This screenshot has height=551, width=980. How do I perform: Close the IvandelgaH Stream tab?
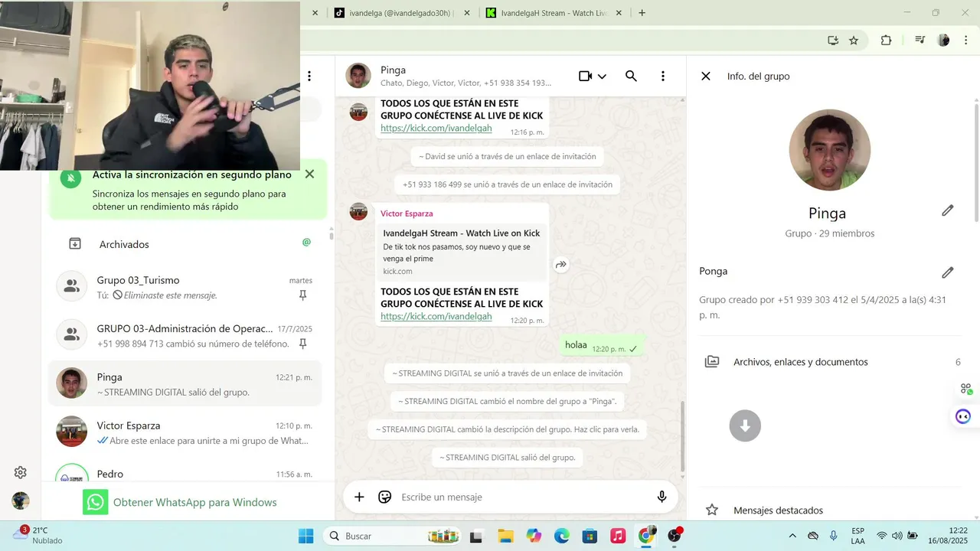click(x=619, y=13)
